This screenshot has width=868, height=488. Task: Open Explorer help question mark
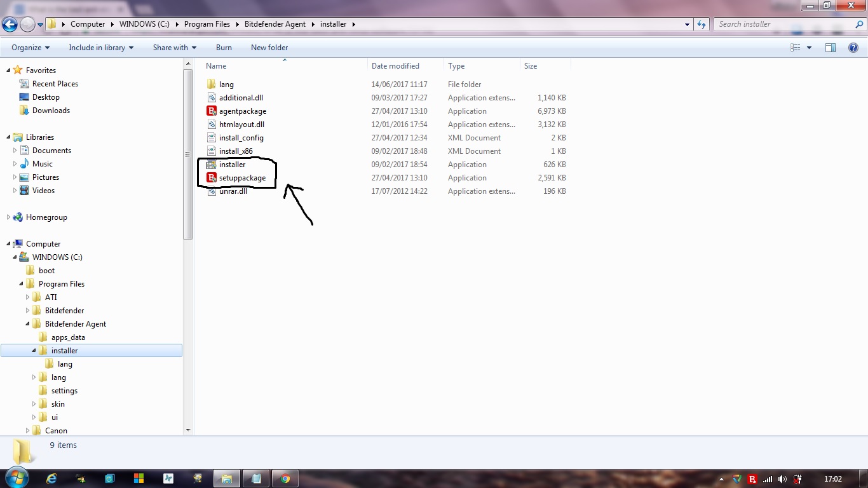(x=853, y=48)
